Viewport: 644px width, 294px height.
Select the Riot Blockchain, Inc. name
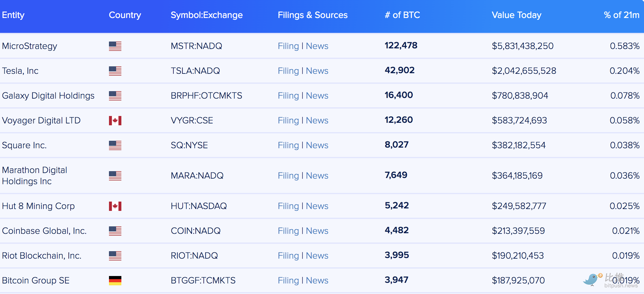pyautogui.click(x=41, y=256)
